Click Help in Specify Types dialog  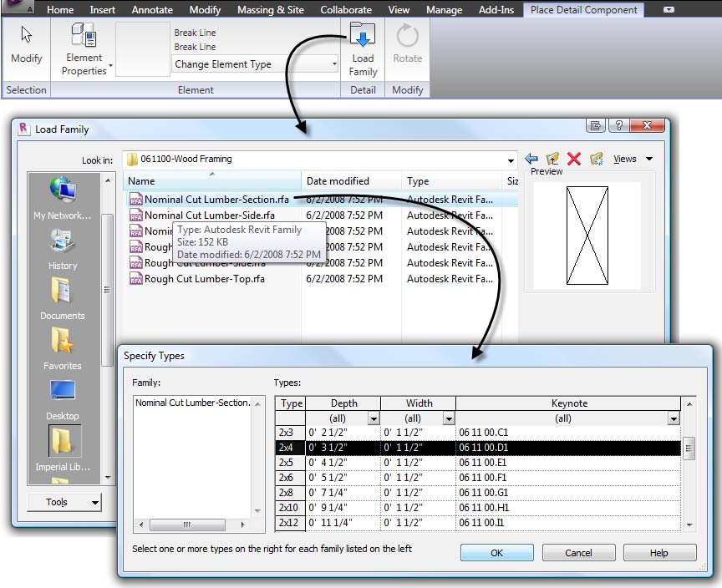pos(659,553)
